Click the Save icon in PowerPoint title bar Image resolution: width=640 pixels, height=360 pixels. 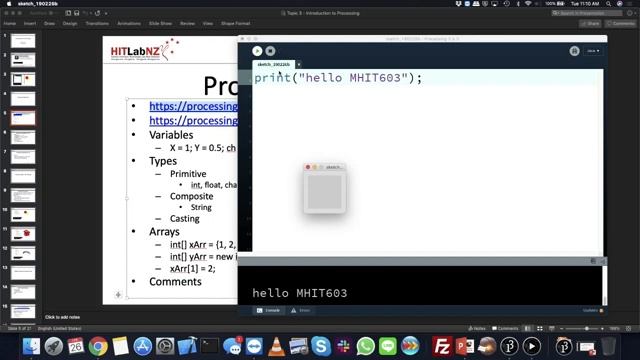click(x=76, y=13)
